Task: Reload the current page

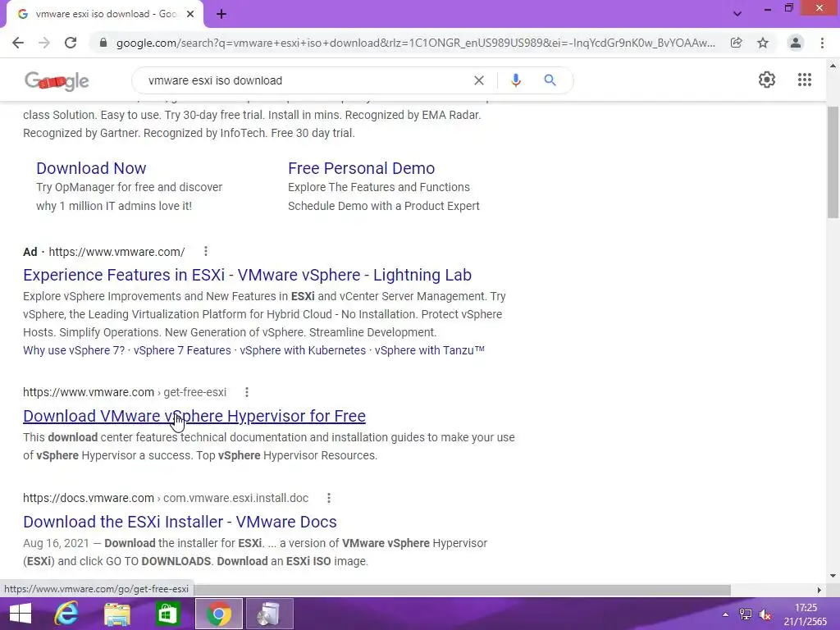Action: point(71,43)
